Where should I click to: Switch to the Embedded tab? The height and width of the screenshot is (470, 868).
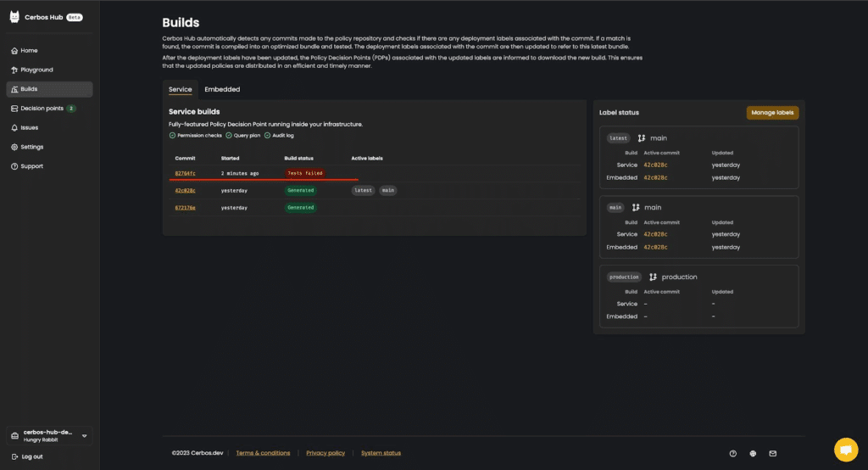click(x=222, y=89)
